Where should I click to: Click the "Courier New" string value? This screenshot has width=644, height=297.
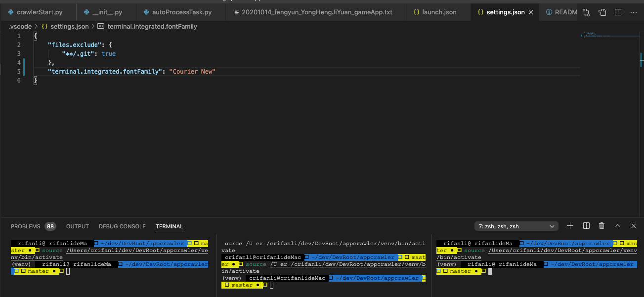(x=192, y=72)
